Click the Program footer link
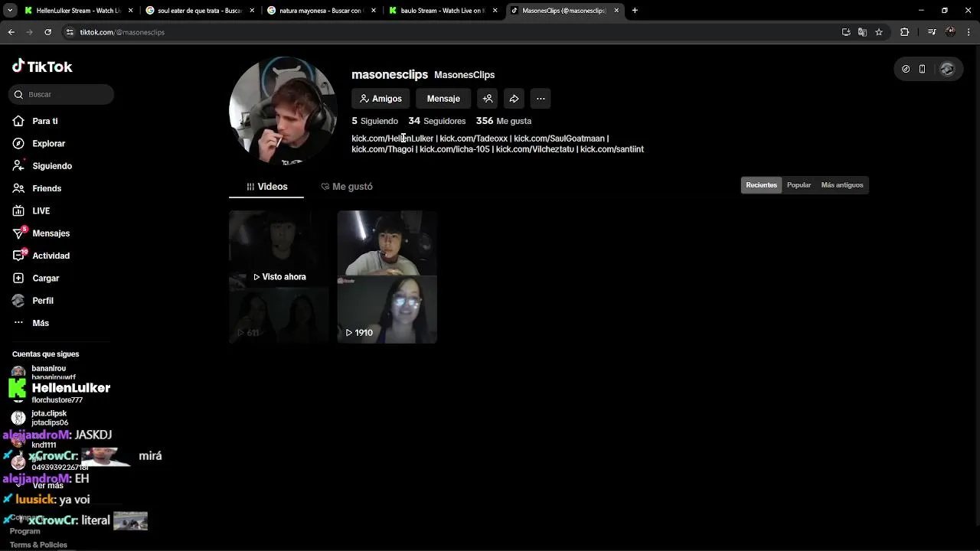The width and height of the screenshot is (980, 551). (24, 531)
